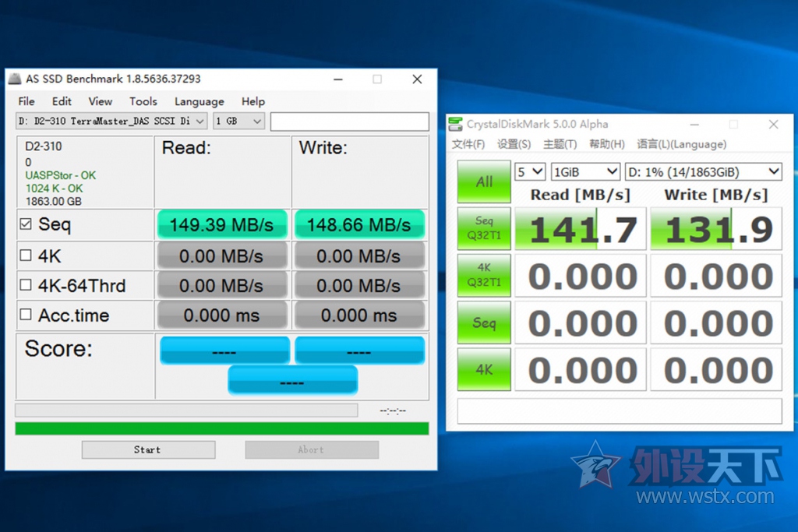Image resolution: width=798 pixels, height=532 pixels.
Task: Click the 149.39 MB/s Seq read result
Action: point(222,224)
